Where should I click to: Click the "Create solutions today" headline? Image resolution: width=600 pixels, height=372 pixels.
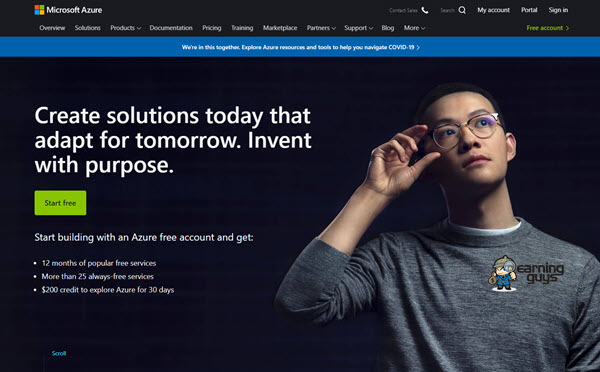[x=173, y=140]
